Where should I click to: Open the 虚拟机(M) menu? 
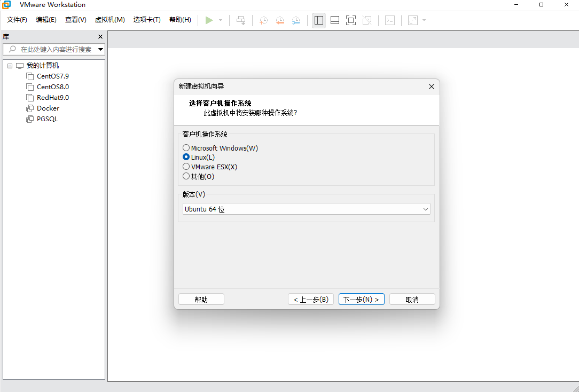point(109,20)
